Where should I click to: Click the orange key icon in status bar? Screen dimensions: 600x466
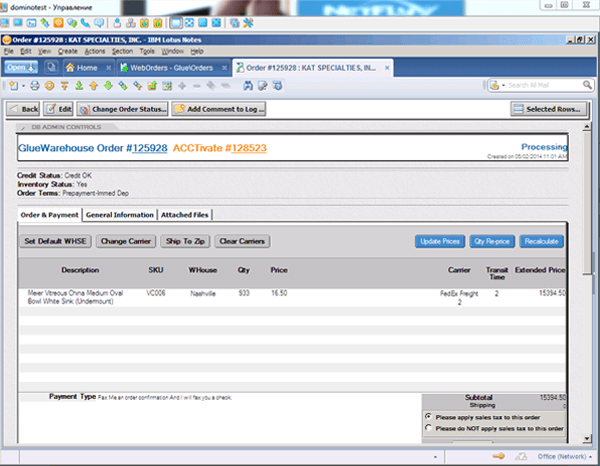coord(499,456)
